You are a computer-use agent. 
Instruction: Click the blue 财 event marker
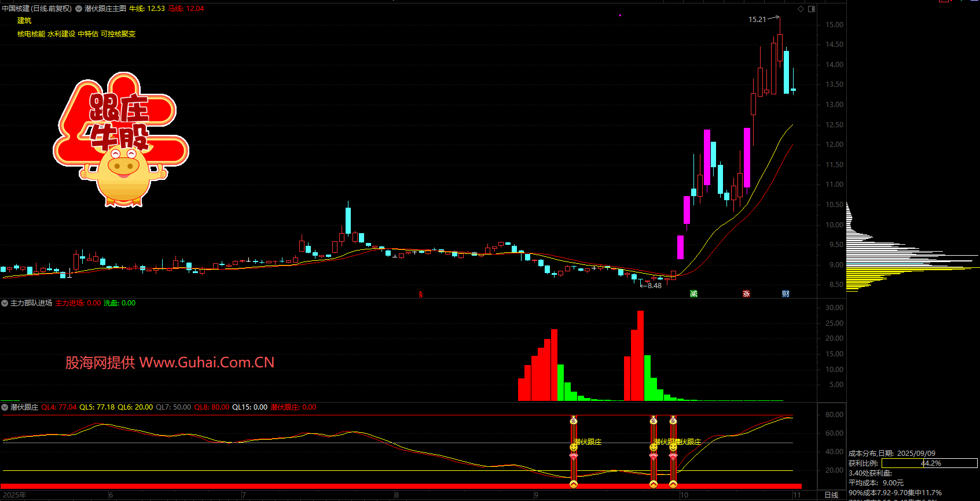pyautogui.click(x=786, y=294)
